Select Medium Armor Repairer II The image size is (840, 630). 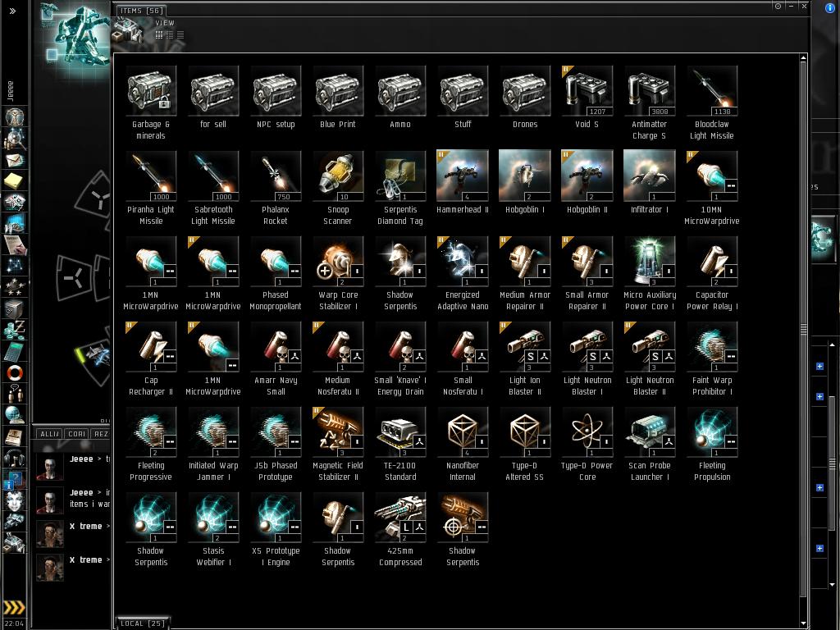[524, 273]
